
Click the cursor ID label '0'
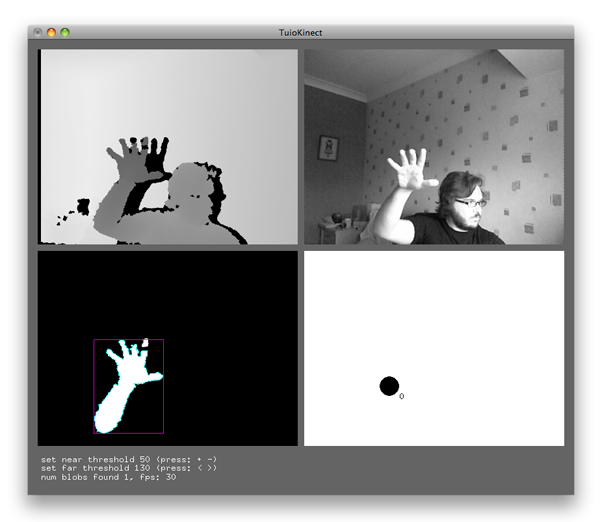click(401, 396)
